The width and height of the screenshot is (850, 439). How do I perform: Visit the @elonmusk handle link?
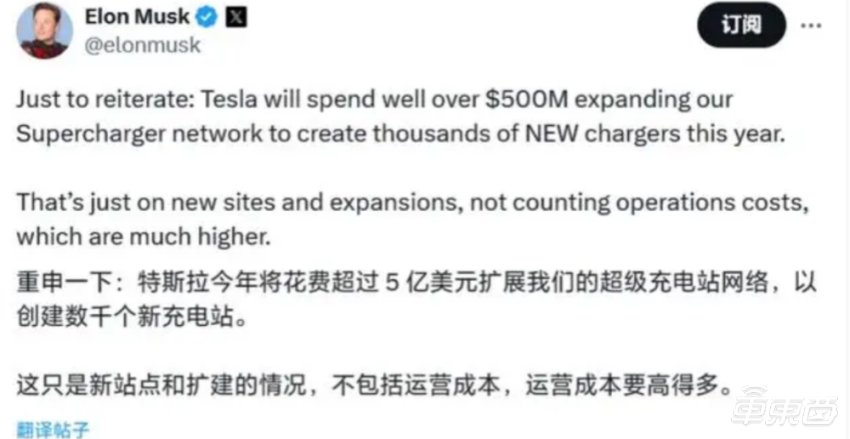(x=143, y=46)
